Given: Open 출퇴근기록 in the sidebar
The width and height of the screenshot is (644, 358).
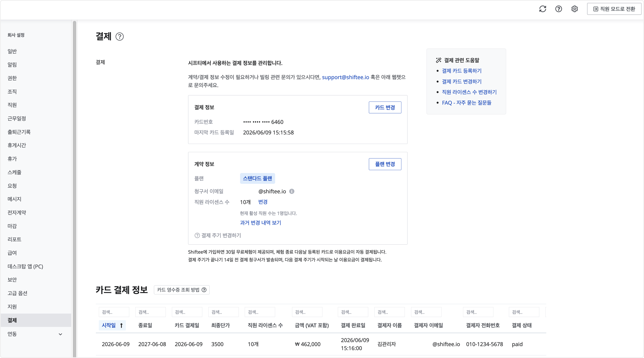Looking at the screenshot, I should [x=19, y=132].
